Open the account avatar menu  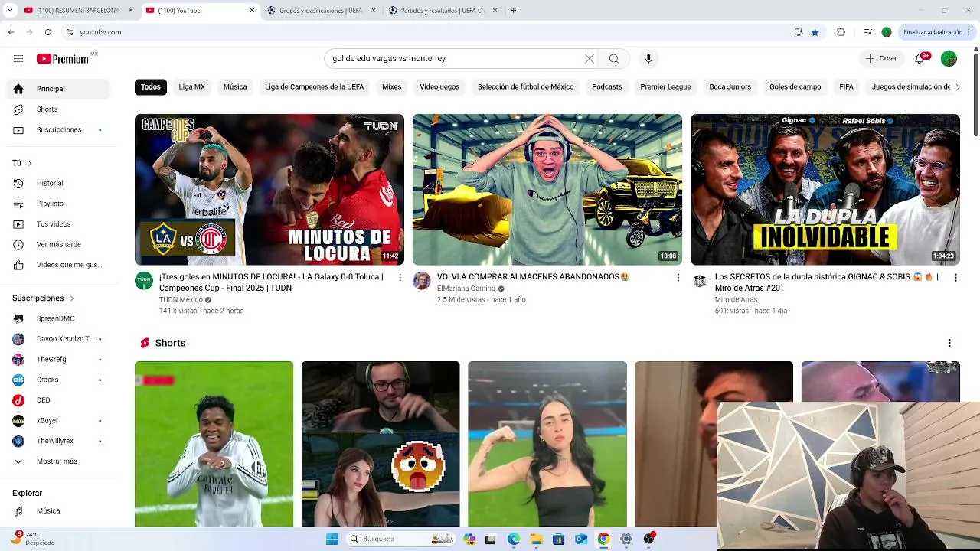pyautogui.click(x=949, y=59)
